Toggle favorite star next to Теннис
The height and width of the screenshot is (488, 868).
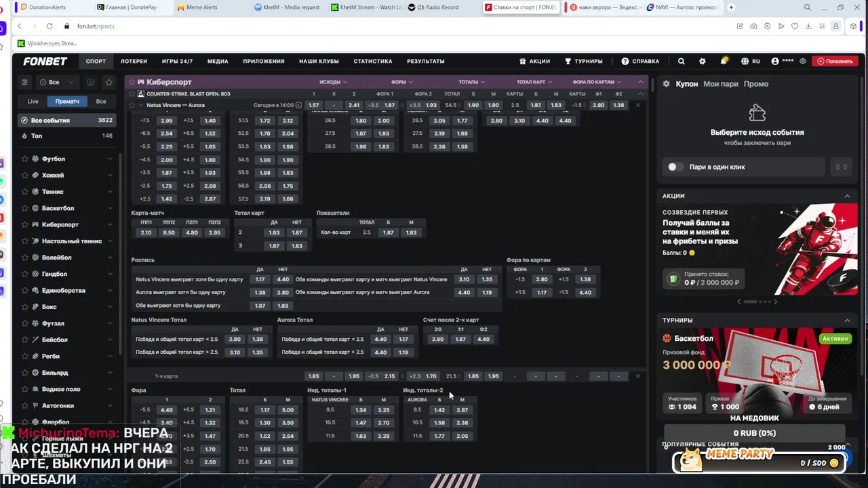click(x=25, y=192)
